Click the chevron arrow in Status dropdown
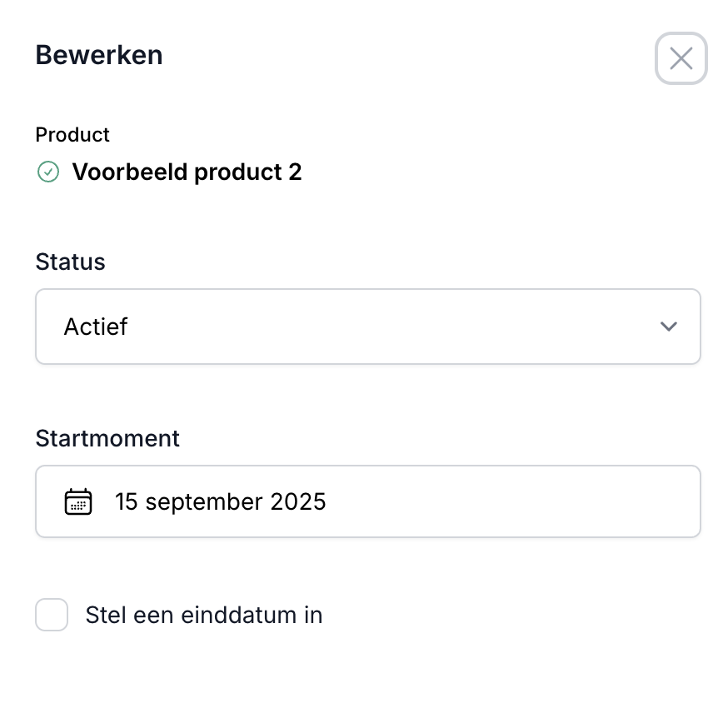The width and height of the screenshot is (728, 723). (668, 327)
